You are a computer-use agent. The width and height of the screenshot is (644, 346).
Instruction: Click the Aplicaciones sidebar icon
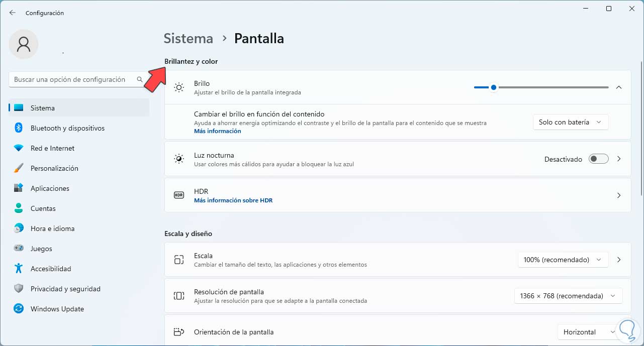pos(19,188)
